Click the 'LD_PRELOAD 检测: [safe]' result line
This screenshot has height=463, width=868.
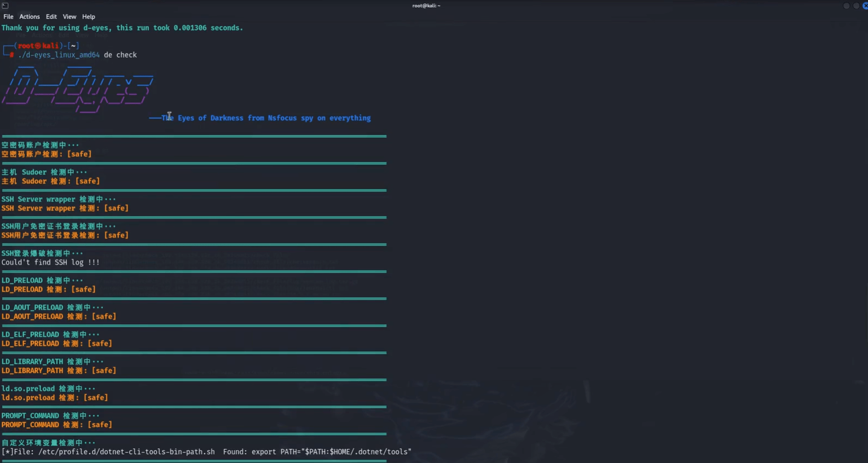(48, 290)
